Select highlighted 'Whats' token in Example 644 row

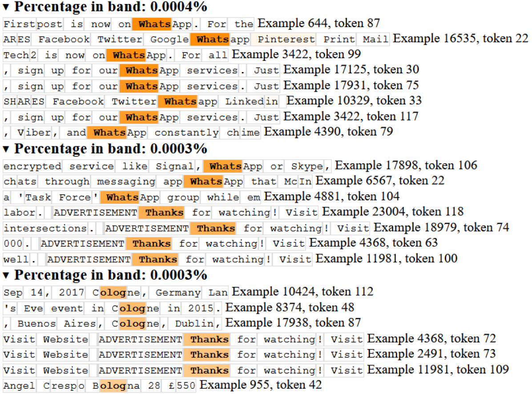pyautogui.click(x=152, y=24)
